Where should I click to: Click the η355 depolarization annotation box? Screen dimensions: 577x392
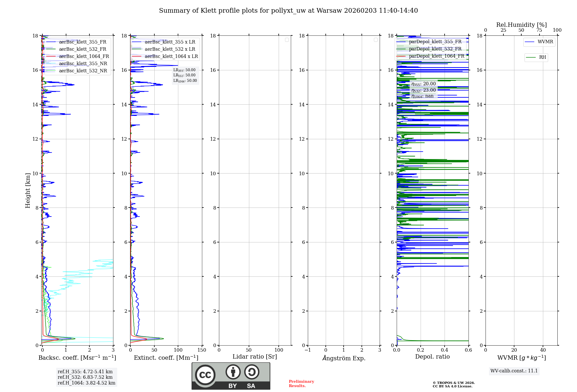424,84
